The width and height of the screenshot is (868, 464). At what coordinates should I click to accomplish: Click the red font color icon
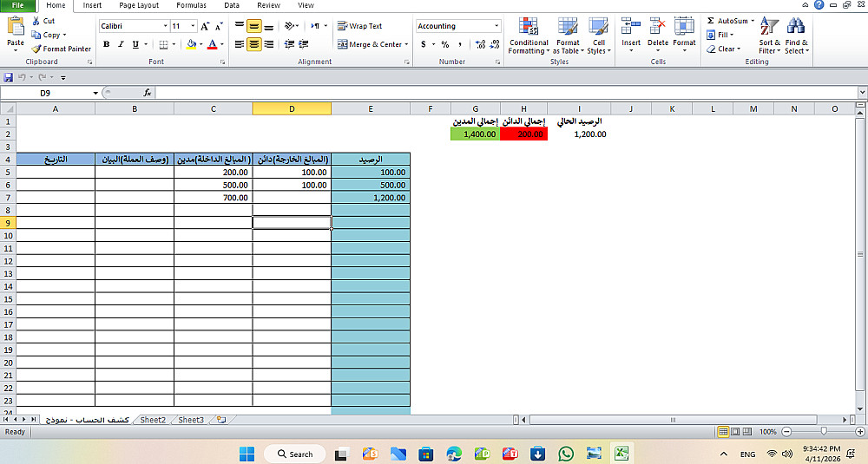click(x=212, y=44)
